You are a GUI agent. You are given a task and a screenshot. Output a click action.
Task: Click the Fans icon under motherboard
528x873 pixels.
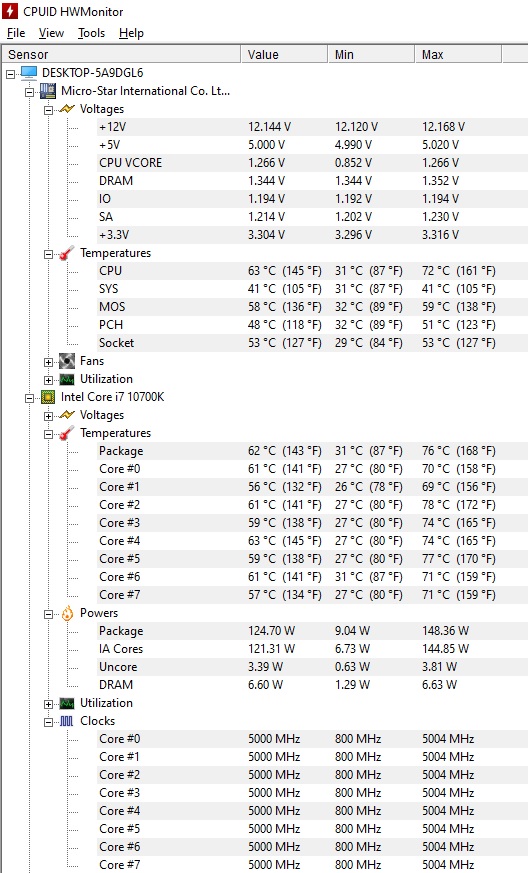(x=67, y=361)
